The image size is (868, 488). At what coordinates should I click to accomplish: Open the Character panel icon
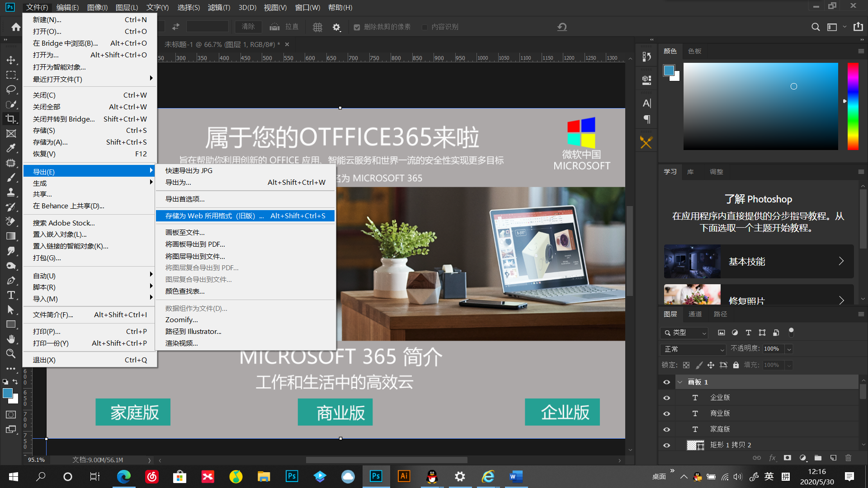[x=647, y=103]
